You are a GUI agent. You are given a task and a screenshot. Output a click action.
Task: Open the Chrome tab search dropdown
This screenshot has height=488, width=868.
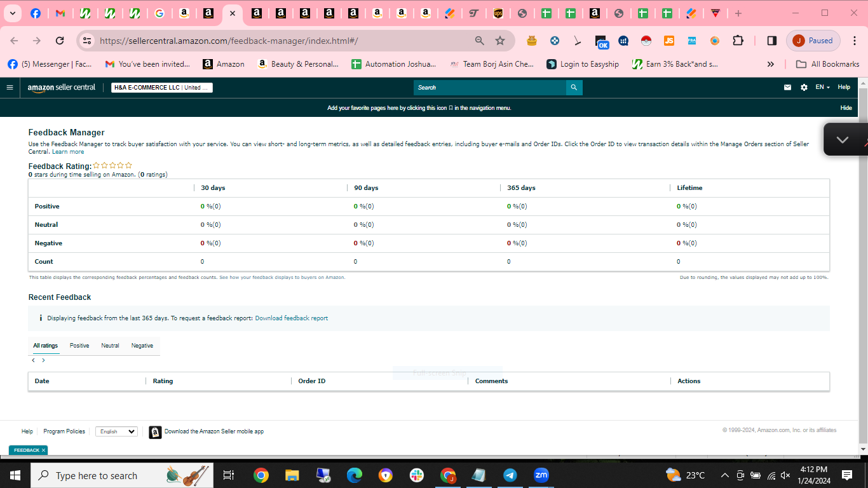point(13,13)
